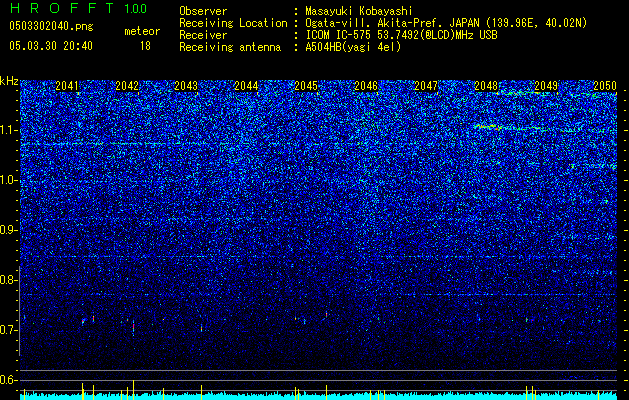Click the 1.0 frequency axis label
629x400 pixels.
(9, 180)
